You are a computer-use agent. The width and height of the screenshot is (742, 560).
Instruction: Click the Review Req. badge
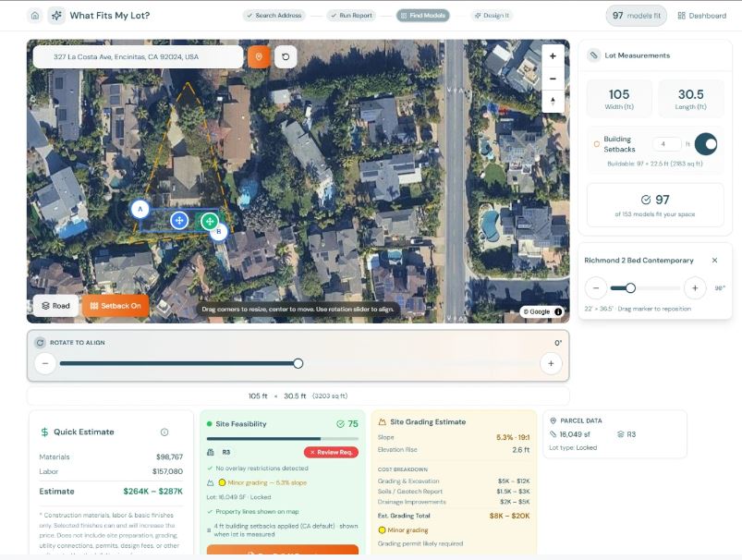point(331,452)
